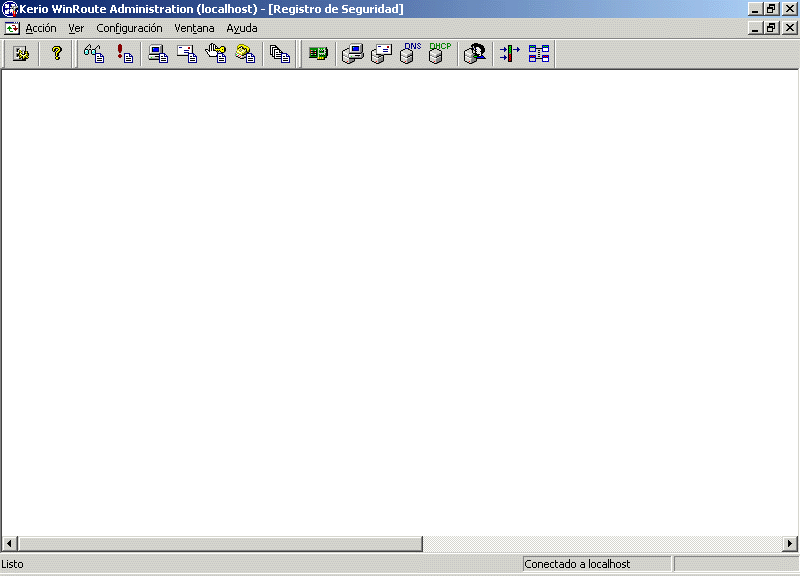Open user accounts (server with person icon)
This screenshot has height=576, width=800.
pyautogui.click(x=474, y=54)
